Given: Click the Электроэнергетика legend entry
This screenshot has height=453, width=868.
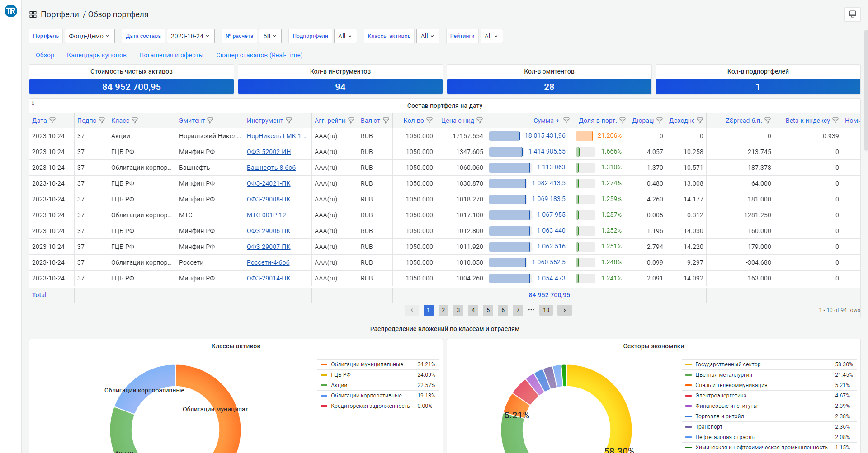Looking at the screenshot, I should pyautogui.click(x=721, y=396).
